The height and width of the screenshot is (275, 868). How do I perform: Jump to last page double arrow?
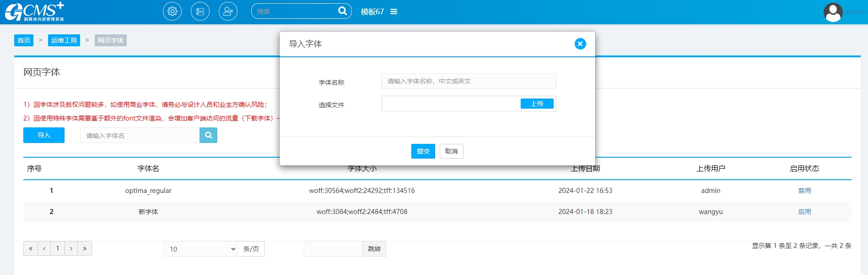(x=85, y=248)
